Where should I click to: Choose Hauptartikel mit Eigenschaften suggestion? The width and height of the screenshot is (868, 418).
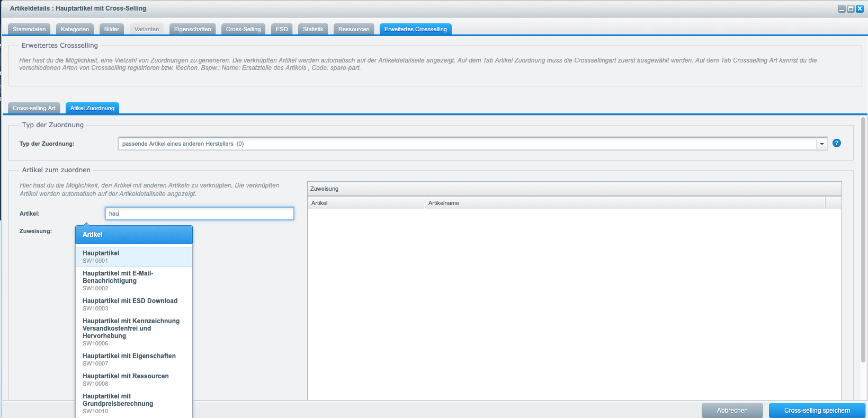click(134, 360)
